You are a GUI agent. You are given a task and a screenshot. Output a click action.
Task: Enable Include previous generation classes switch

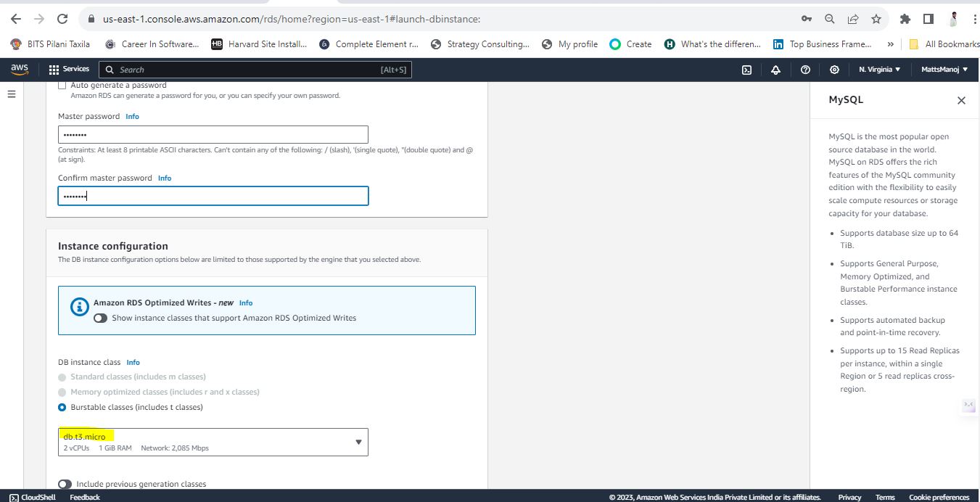click(65, 484)
